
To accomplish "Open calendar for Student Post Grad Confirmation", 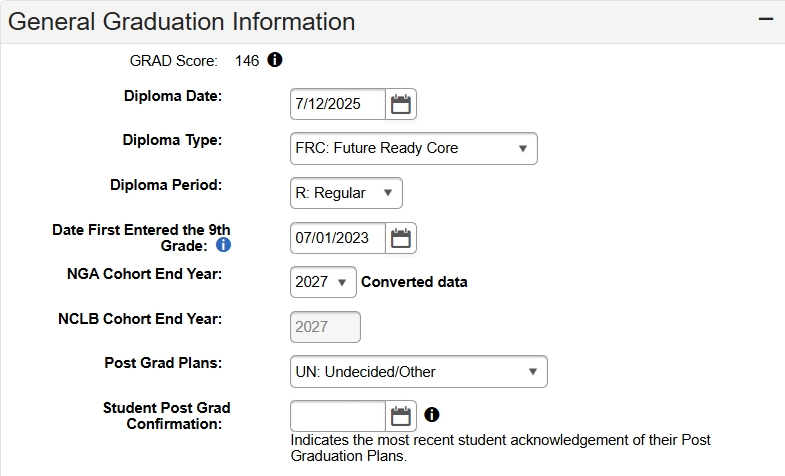I will 401,416.
